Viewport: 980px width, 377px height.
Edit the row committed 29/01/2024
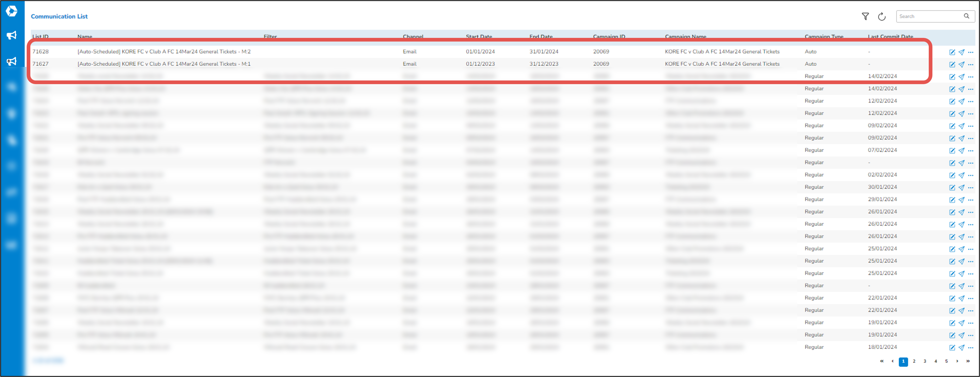(x=952, y=200)
